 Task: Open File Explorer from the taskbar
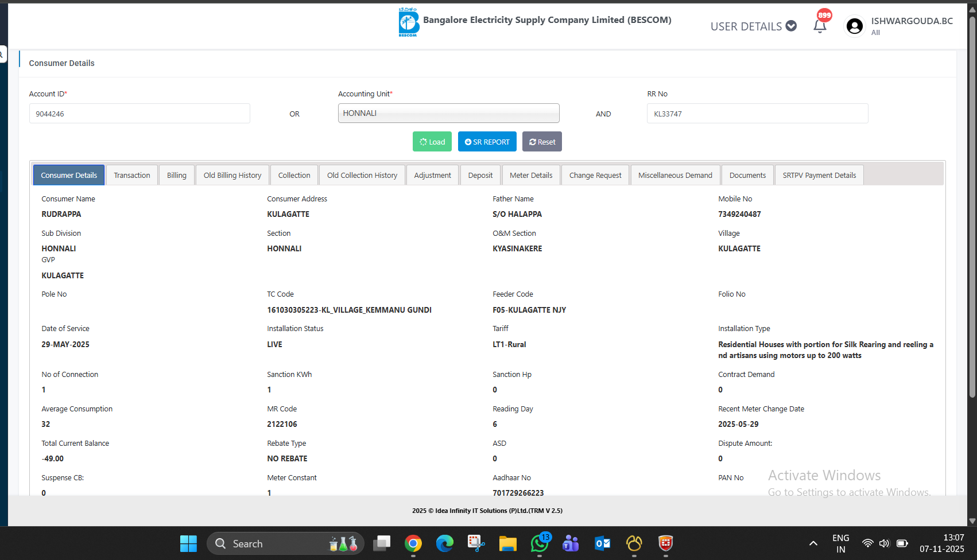(x=507, y=543)
